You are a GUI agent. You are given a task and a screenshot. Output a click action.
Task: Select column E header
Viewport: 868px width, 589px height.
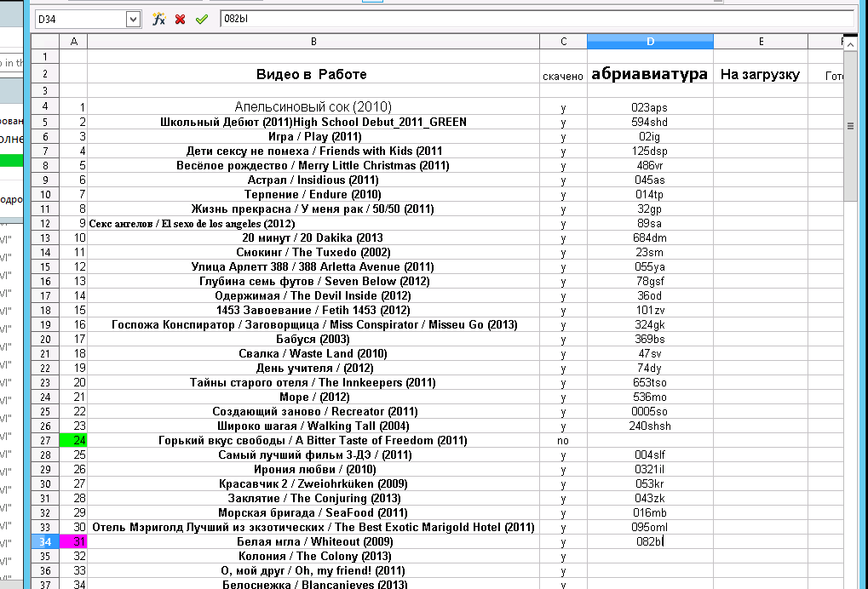pyautogui.click(x=762, y=42)
